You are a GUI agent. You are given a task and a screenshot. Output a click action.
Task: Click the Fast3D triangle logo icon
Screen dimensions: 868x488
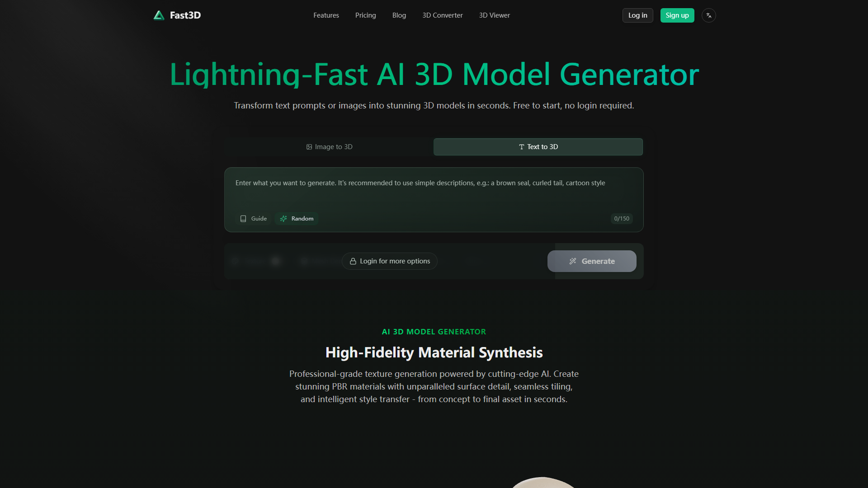click(159, 15)
